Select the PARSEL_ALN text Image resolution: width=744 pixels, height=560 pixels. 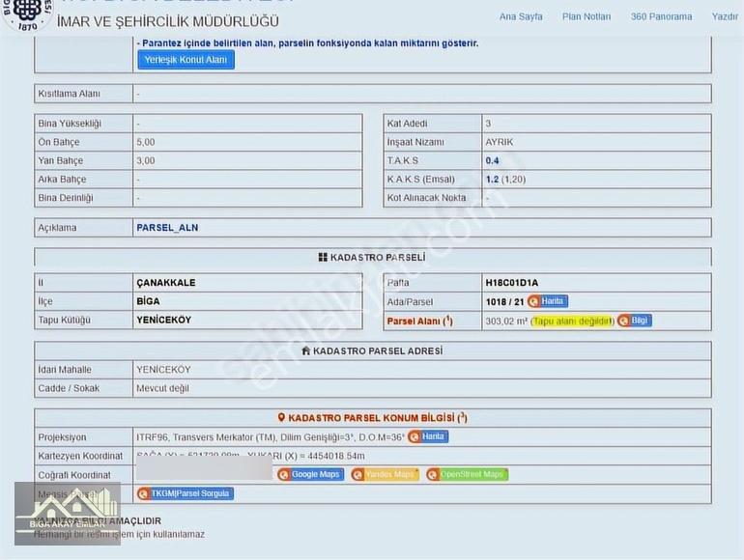point(167,228)
